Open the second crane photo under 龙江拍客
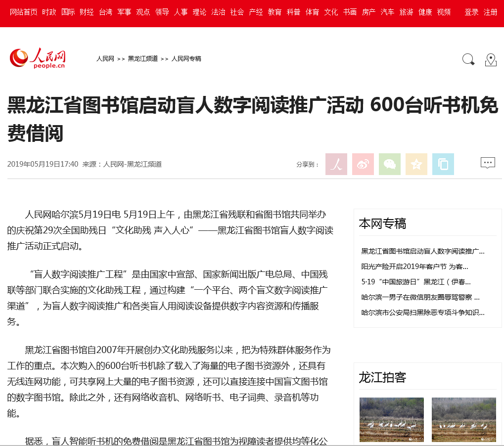Image resolution: width=504 pixels, height=446 pixels. pos(463,419)
